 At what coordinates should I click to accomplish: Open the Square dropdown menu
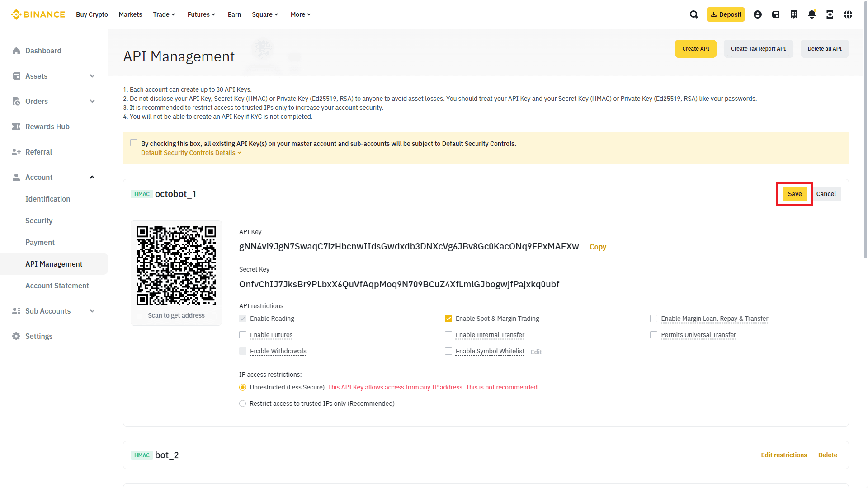coord(265,14)
